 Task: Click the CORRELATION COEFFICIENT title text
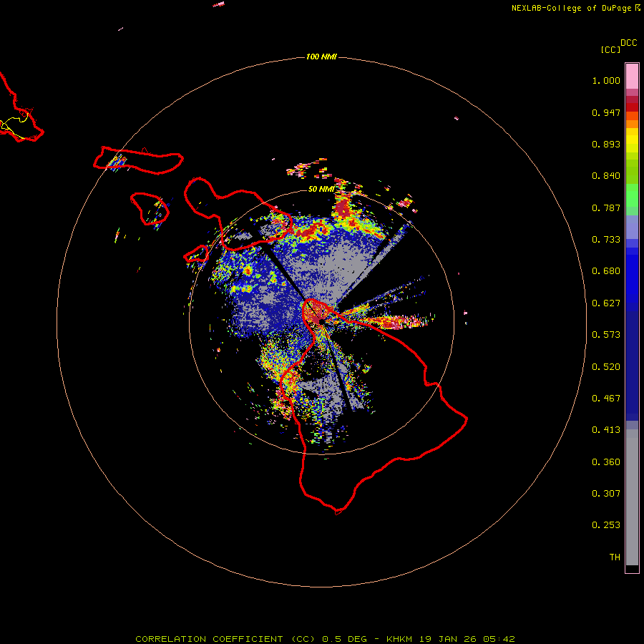point(209,639)
